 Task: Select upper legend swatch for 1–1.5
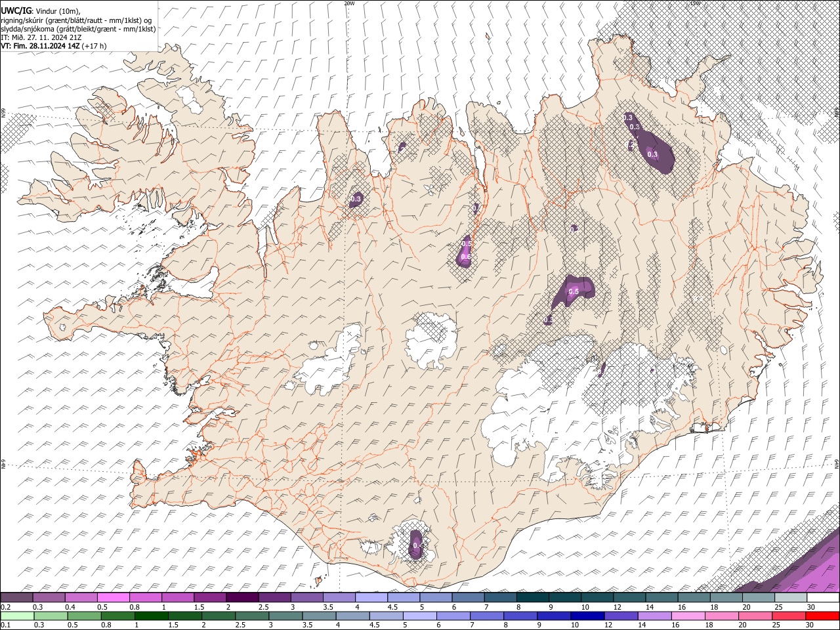[178, 597]
